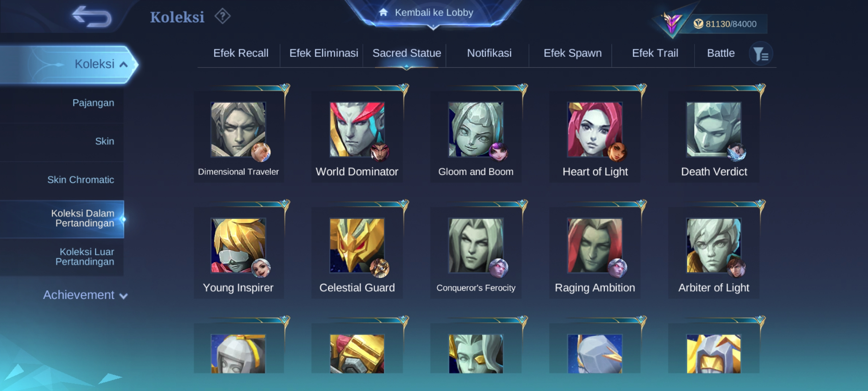The image size is (868, 391).
Task: Open the Koleksi help question mark icon
Action: click(222, 16)
